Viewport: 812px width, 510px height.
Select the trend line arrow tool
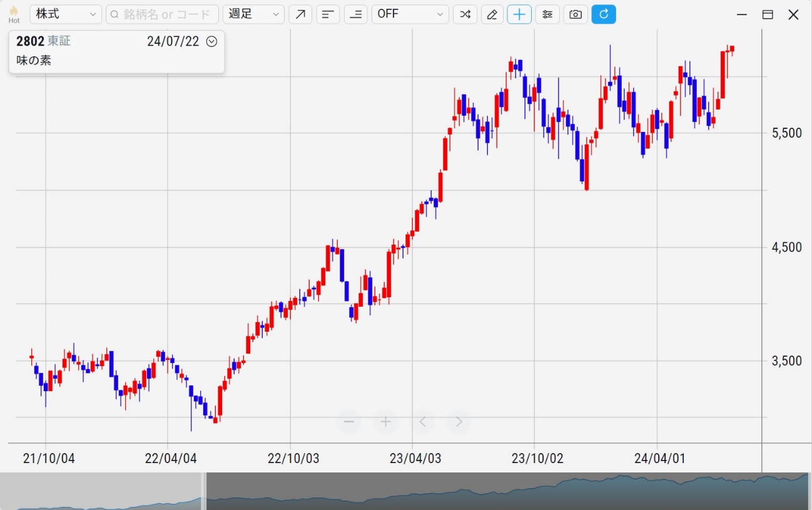(300, 14)
